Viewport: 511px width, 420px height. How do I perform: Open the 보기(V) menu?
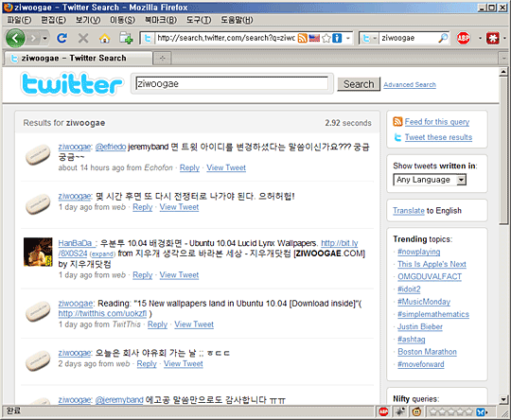coord(88,20)
